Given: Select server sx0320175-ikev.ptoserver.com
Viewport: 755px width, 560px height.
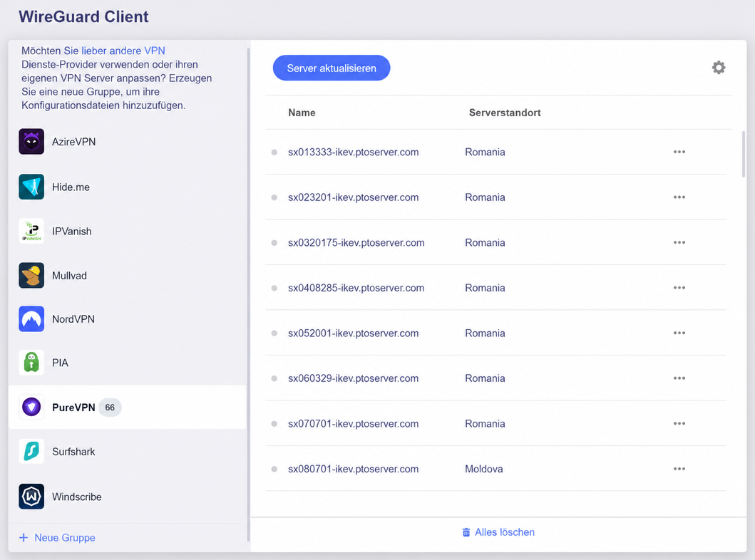Looking at the screenshot, I should [x=356, y=242].
